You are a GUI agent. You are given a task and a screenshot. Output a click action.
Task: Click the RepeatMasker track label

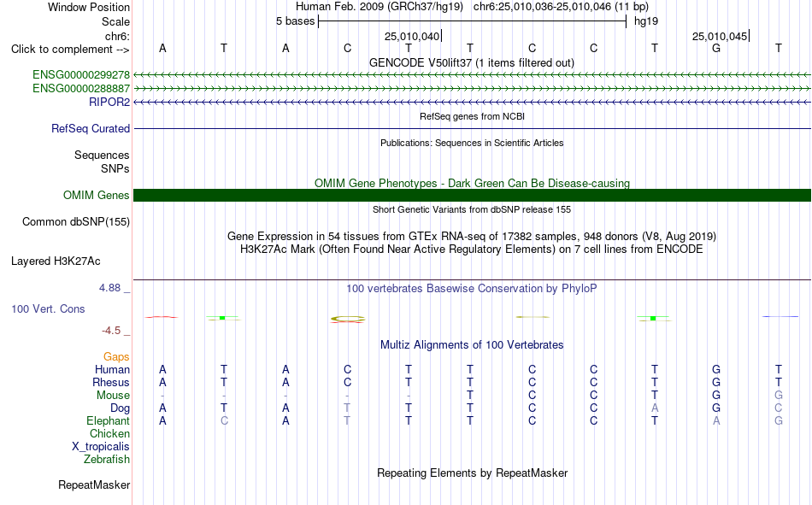94,484
